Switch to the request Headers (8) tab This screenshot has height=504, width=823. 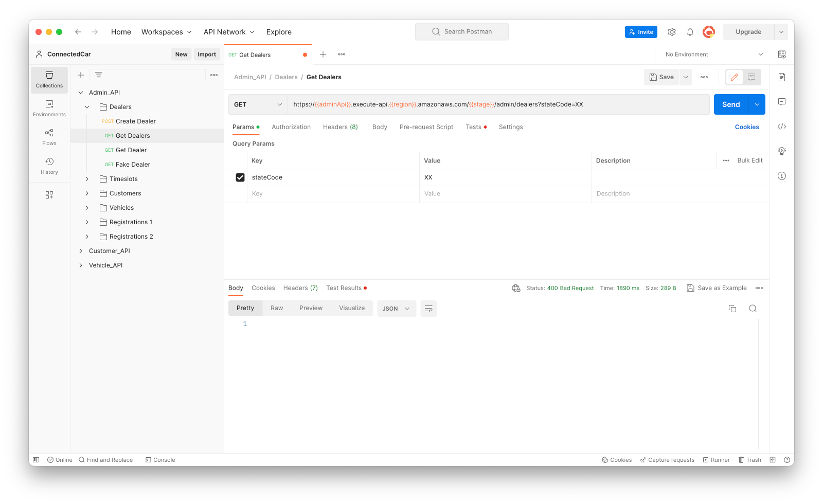pos(341,127)
